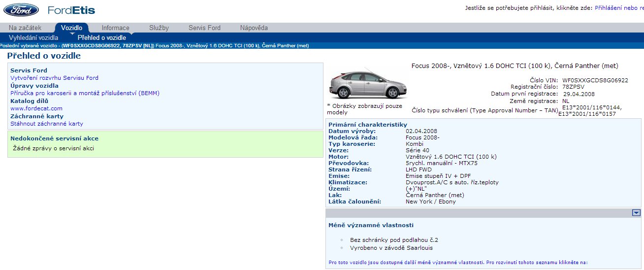Switch to the Informace tab

tap(115, 28)
